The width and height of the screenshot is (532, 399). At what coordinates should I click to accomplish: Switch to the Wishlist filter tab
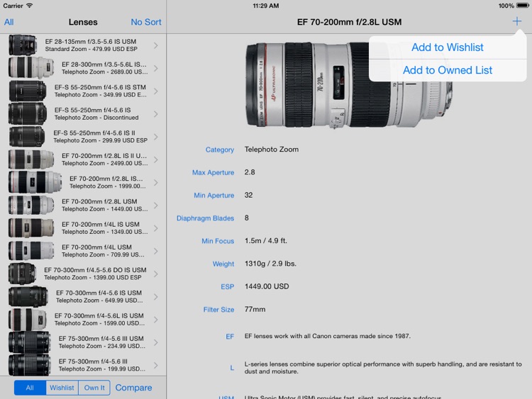[62, 388]
